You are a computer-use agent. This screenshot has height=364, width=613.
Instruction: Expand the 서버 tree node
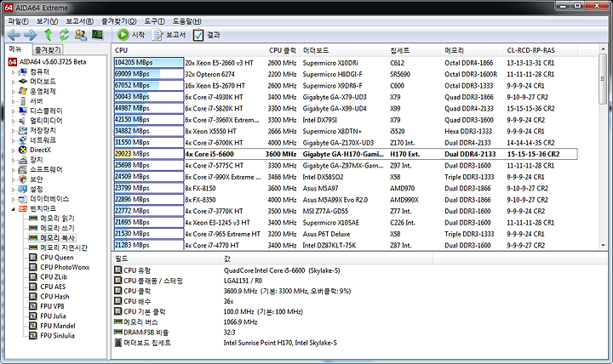pos(13,101)
